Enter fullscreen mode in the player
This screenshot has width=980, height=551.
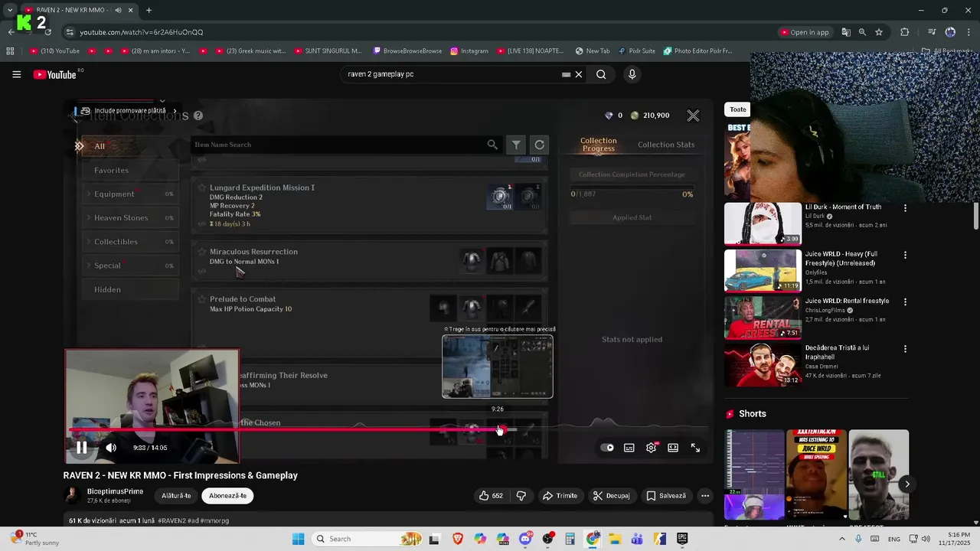click(695, 448)
